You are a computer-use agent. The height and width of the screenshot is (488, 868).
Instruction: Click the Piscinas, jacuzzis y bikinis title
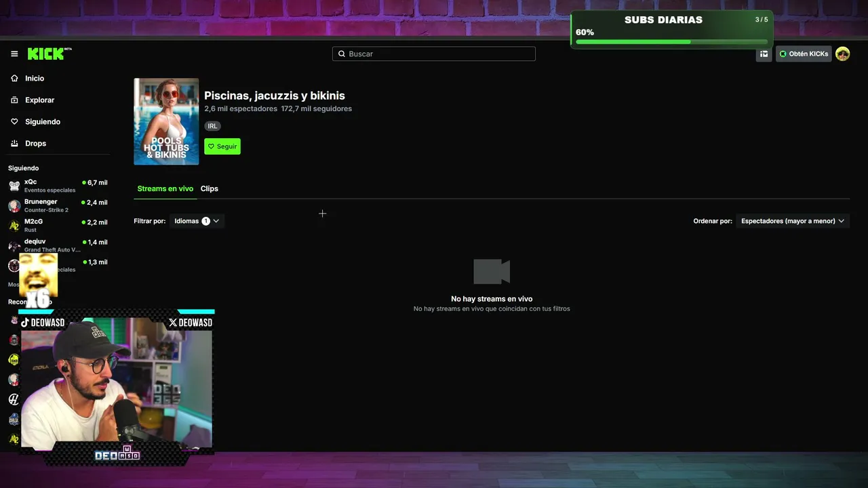[x=275, y=96]
